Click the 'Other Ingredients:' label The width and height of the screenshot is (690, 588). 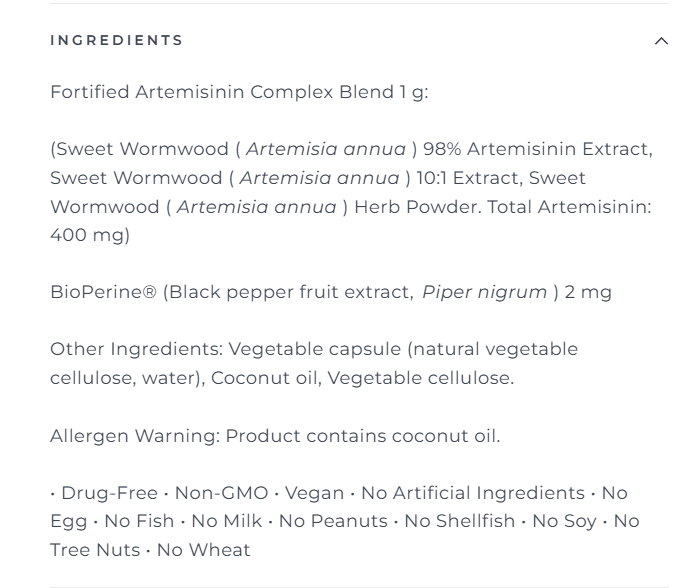pos(136,349)
